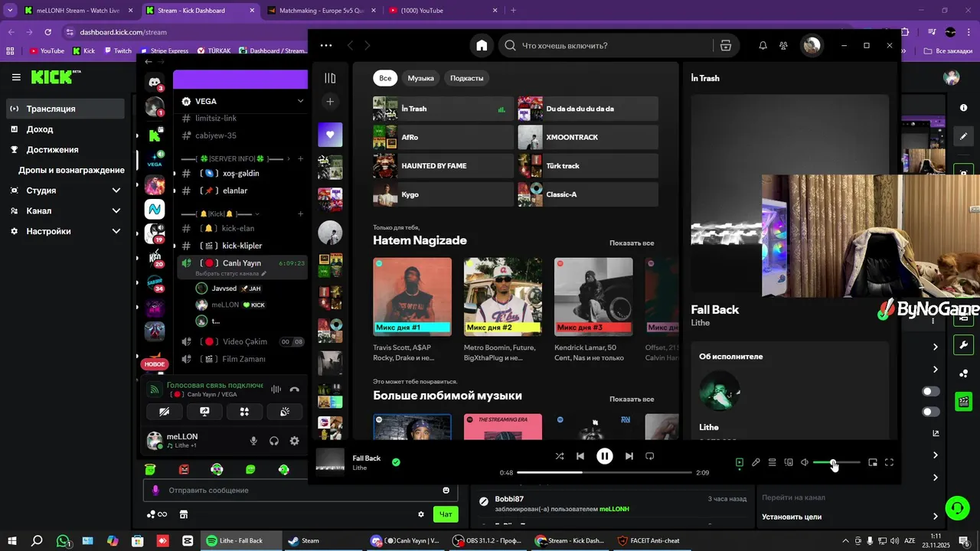
Task: Open the Spotify play queue
Action: [x=773, y=462]
